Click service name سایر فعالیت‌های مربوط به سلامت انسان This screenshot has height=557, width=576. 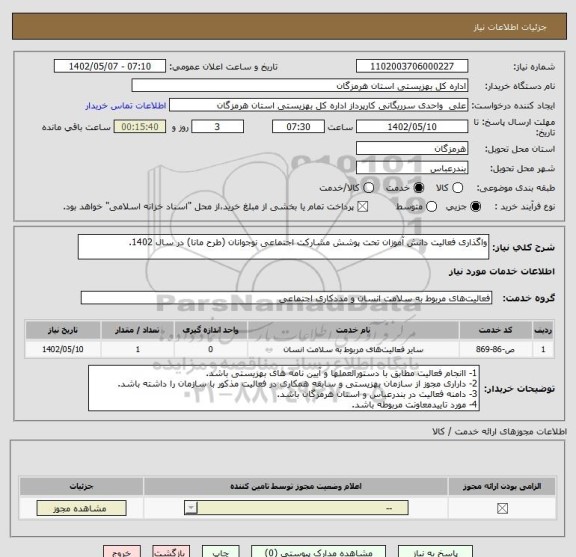point(353,349)
